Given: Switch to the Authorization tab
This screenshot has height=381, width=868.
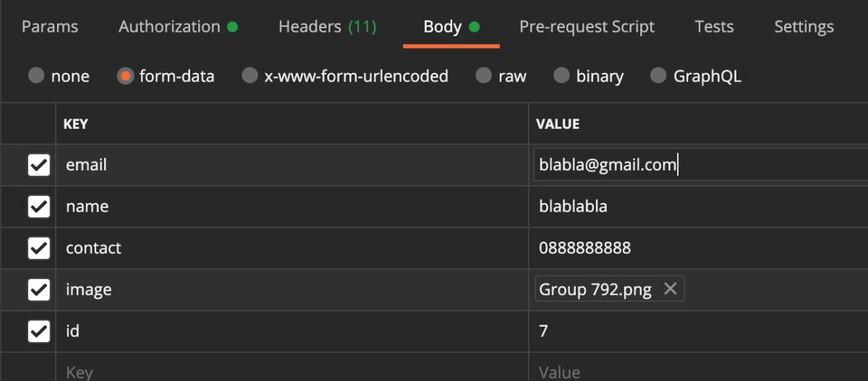Looking at the screenshot, I should tap(178, 27).
